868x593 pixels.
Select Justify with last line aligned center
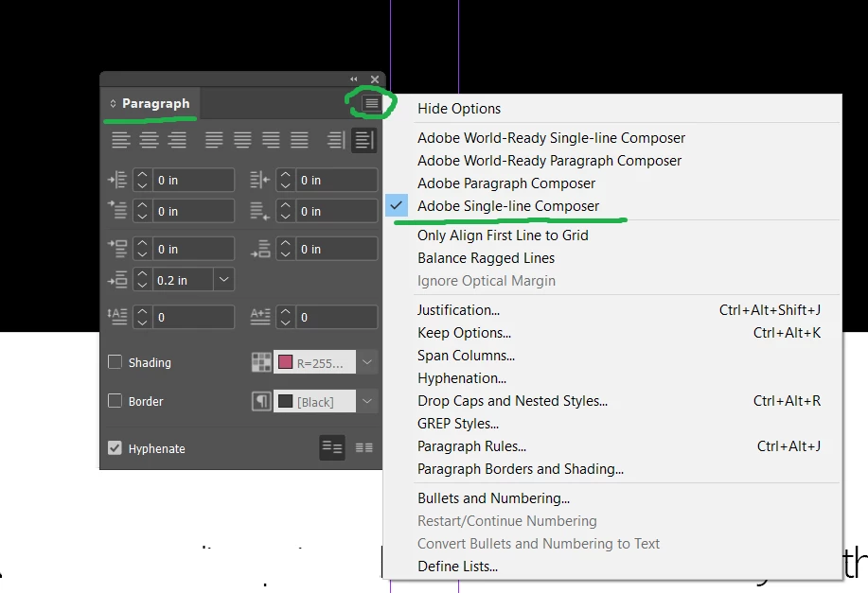[242, 140]
